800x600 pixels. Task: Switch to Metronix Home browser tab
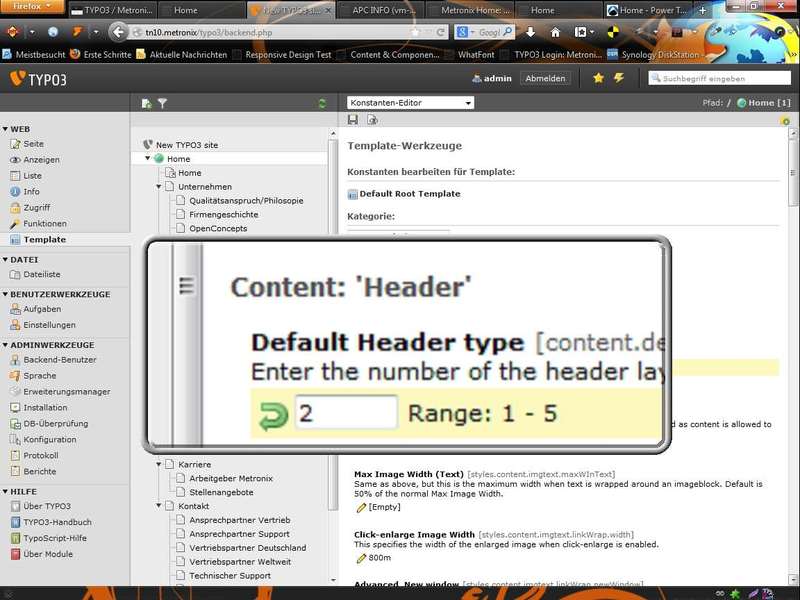[469, 10]
